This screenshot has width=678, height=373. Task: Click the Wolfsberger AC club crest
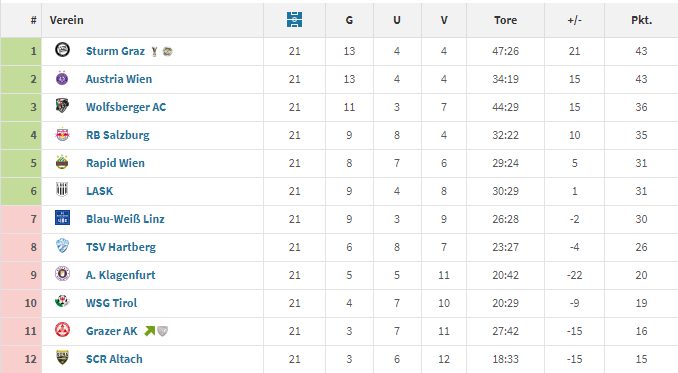(x=62, y=106)
